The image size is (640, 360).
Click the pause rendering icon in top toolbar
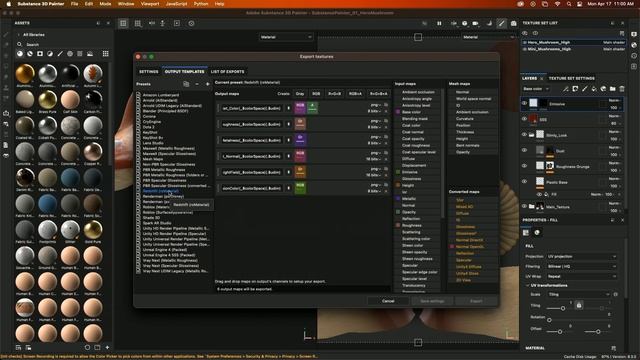(x=439, y=24)
